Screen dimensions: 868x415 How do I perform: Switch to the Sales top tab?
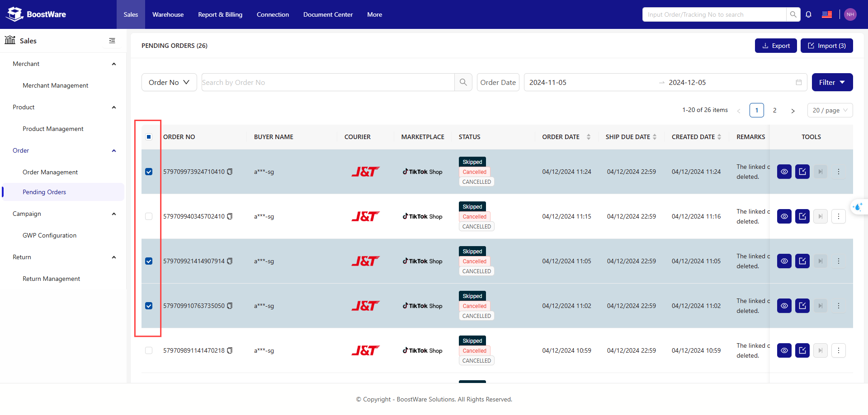pos(131,14)
